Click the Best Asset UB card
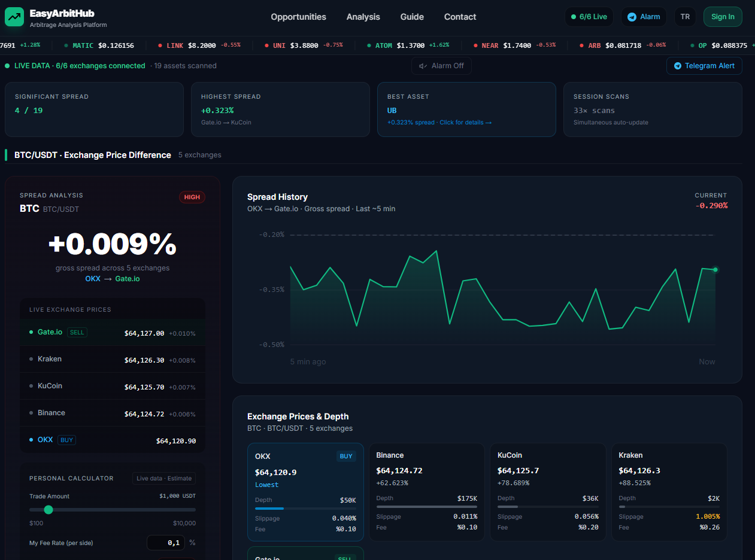 [466, 109]
